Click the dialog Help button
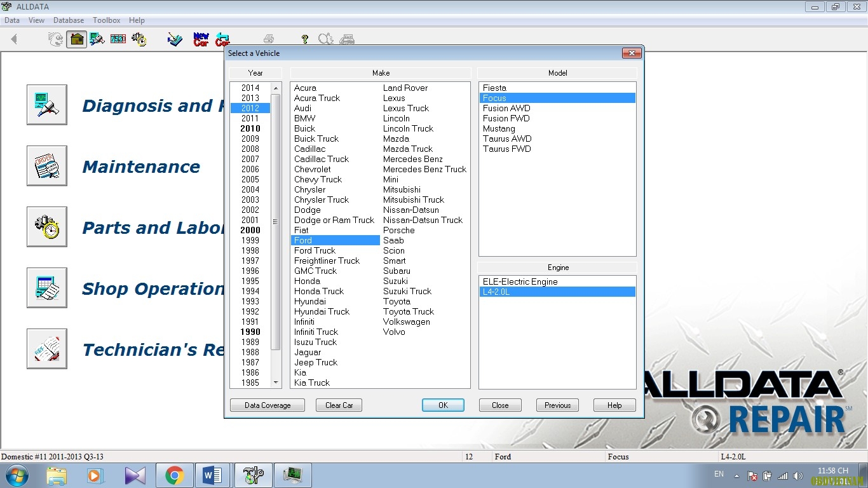The image size is (868, 488). click(614, 405)
